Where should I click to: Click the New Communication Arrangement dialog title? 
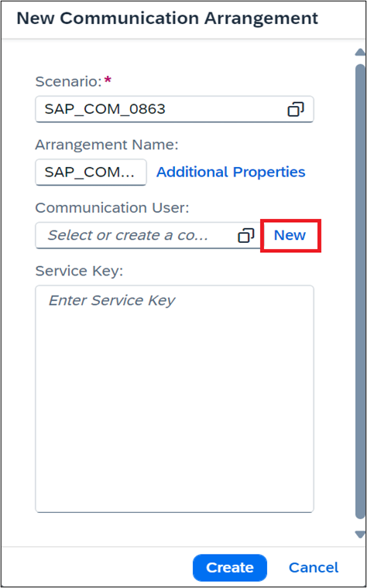coord(167,19)
